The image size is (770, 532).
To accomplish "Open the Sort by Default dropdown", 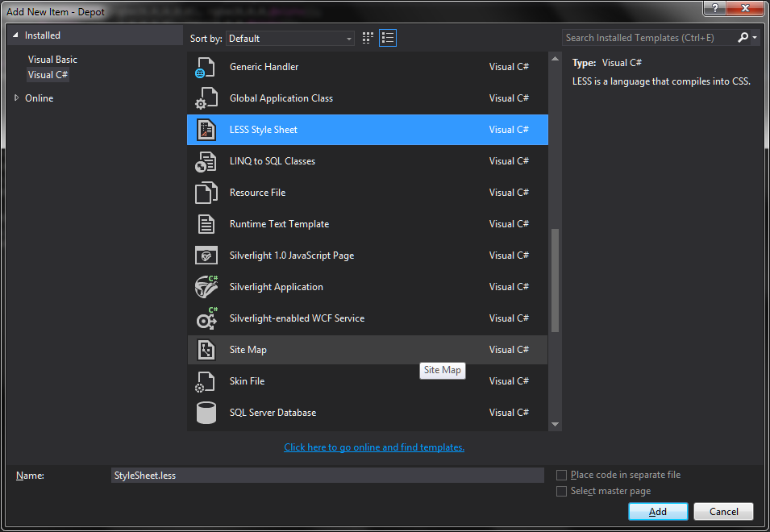I will (290, 39).
